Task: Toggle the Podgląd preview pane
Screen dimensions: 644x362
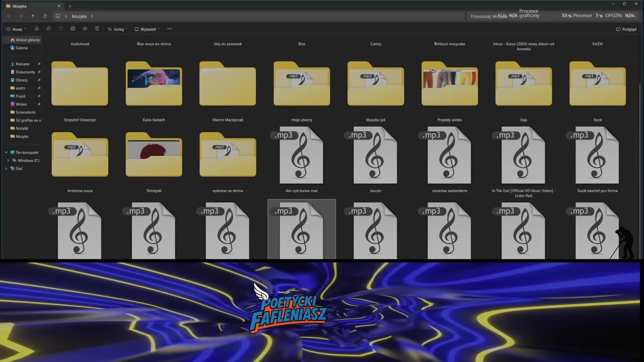Action: click(626, 29)
